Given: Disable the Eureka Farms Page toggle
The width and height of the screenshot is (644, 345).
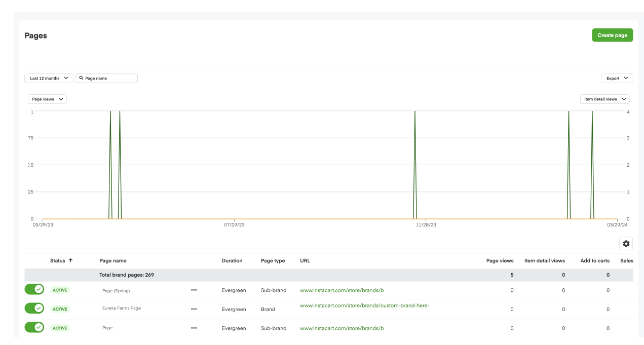Looking at the screenshot, I should point(34,308).
